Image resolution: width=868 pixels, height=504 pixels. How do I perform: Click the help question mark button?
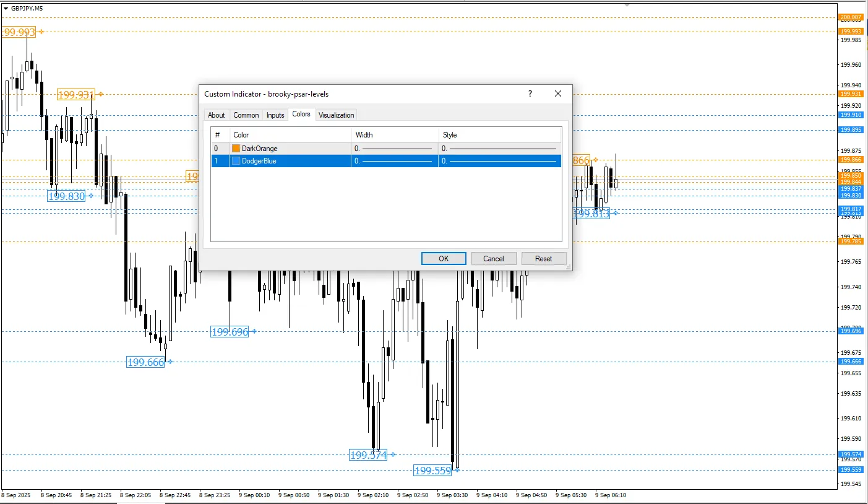tap(530, 94)
